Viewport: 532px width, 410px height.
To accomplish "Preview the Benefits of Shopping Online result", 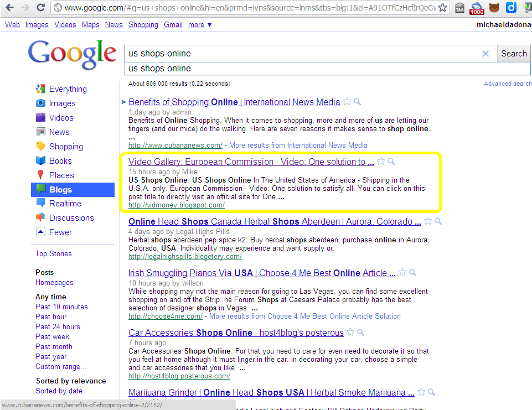I will click(357, 101).
